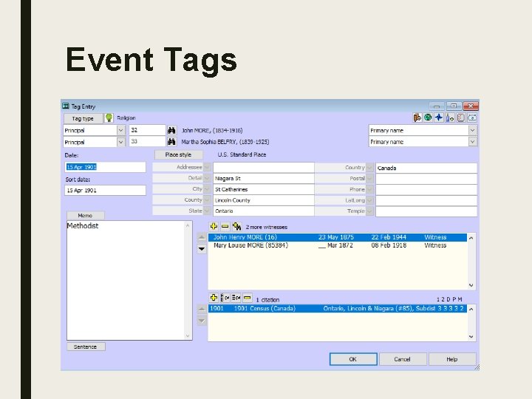Remove citation with yellow minus icon
Viewport: 532px width, 399px height.
tap(248, 298)
